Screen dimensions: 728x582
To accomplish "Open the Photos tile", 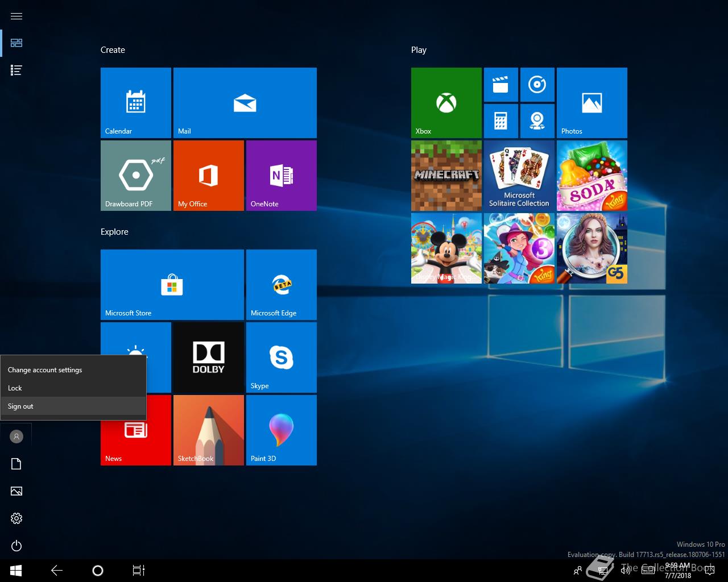I will pos(592,103).
